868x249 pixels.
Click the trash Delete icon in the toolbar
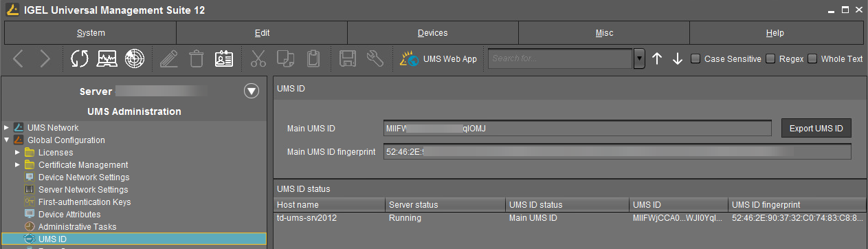(x=197, y=59)
